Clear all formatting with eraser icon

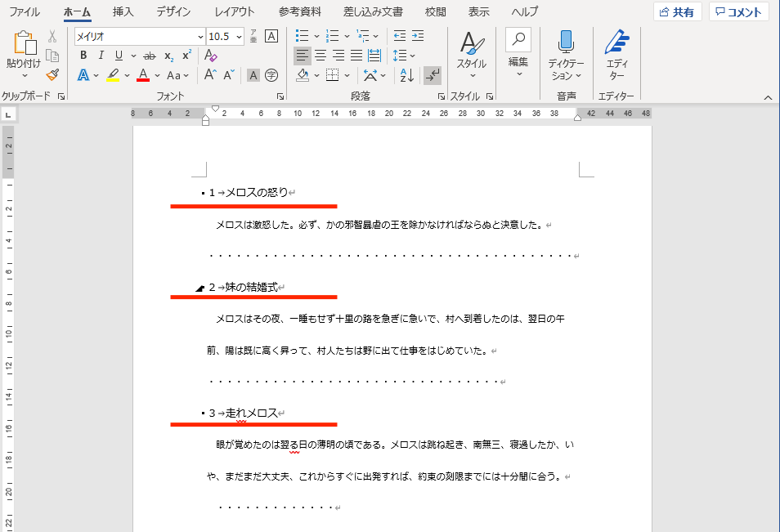[210, 56]
